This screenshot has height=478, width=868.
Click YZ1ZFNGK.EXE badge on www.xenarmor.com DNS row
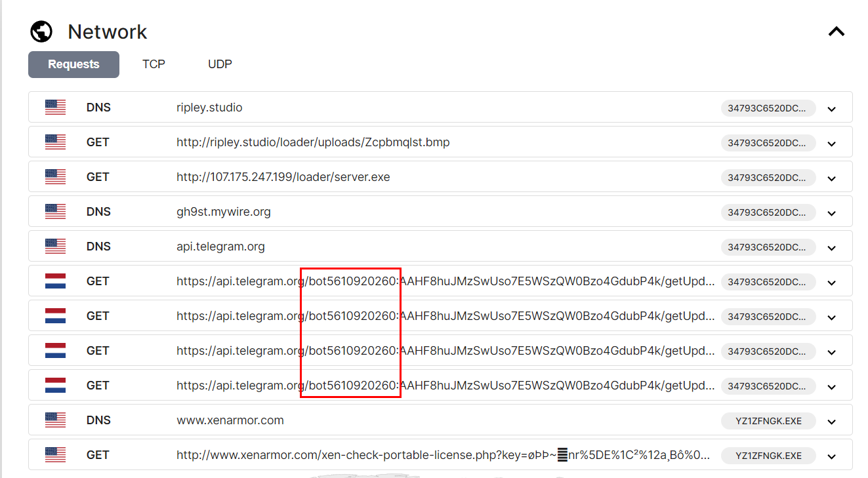pos(768,421)
